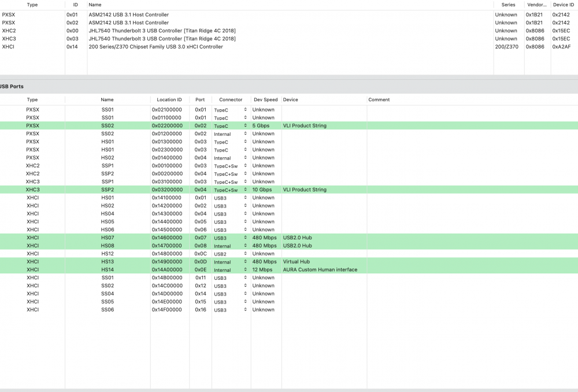Click the Connector column header
The height and width of the screenshot is (392, 578).
(x=231, y=99)
